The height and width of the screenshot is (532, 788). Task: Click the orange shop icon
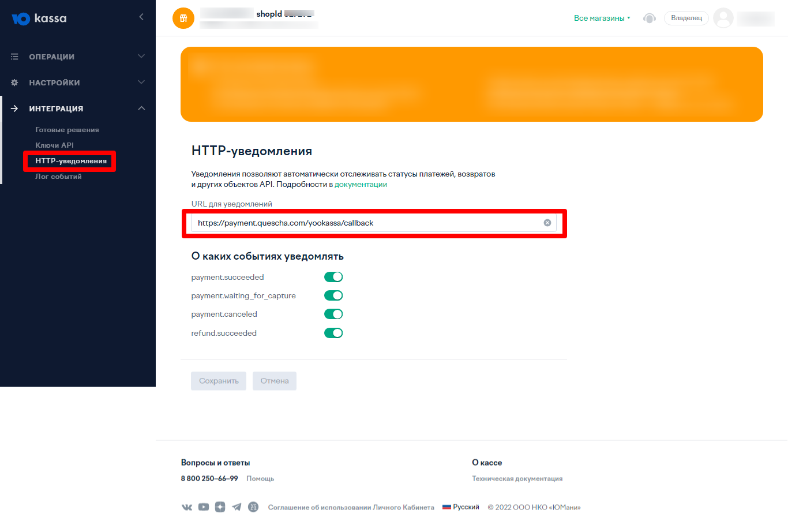tap(183, 18)
